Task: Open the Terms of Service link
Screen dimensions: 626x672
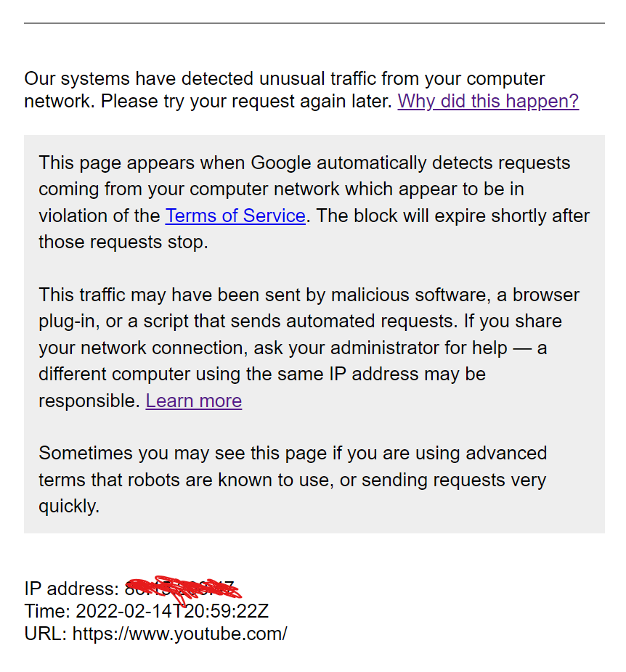Action: [235, 216]
